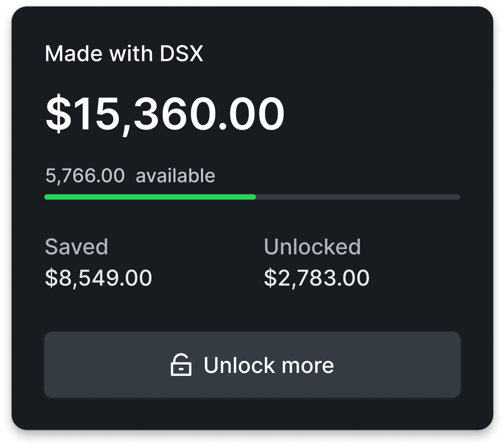This screenshot has width=504, height=446.
Task: Click the green availability indicator
Action: 151,197
